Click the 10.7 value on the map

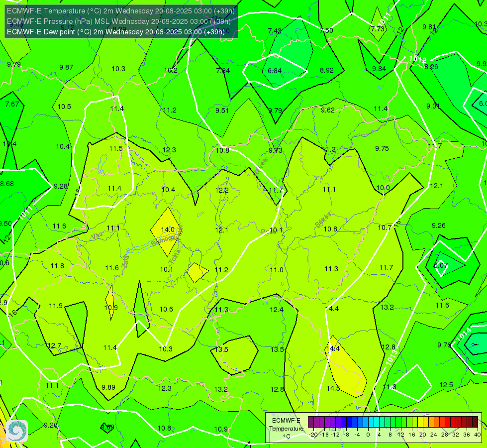[385, 228]
